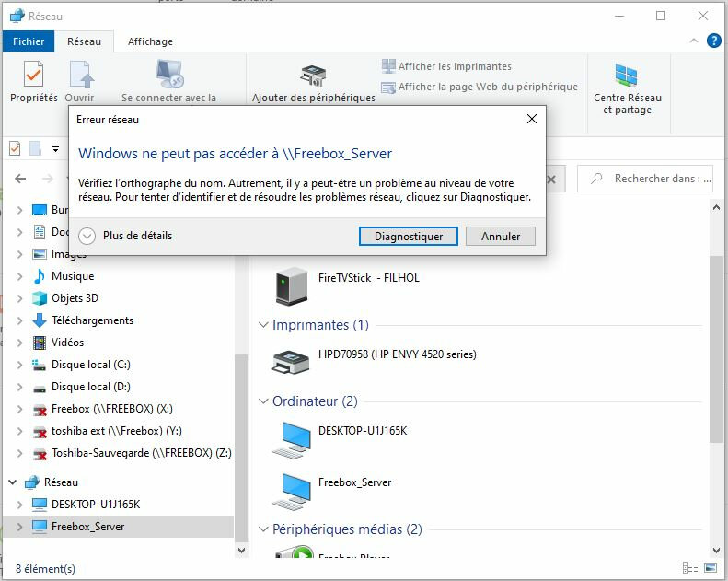Viewport: 728px width, 581px height.
Task: Click the Diagnostiquer button in the error dialog
Action: coord(408,237)
